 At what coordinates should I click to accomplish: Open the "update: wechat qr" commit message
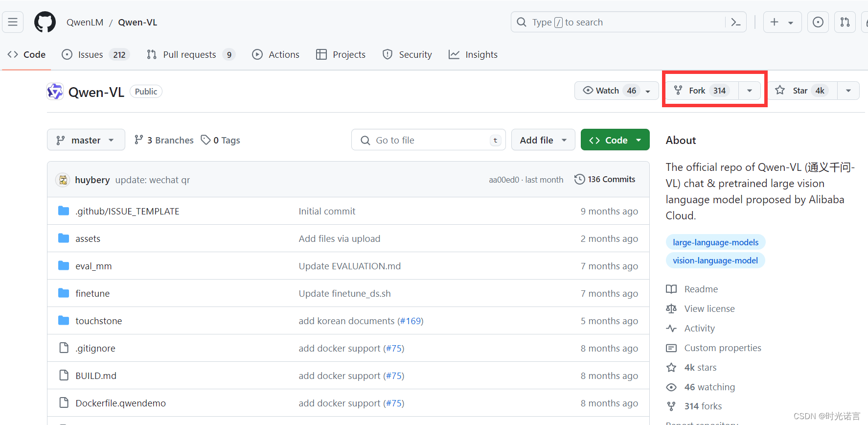(153, 180)
